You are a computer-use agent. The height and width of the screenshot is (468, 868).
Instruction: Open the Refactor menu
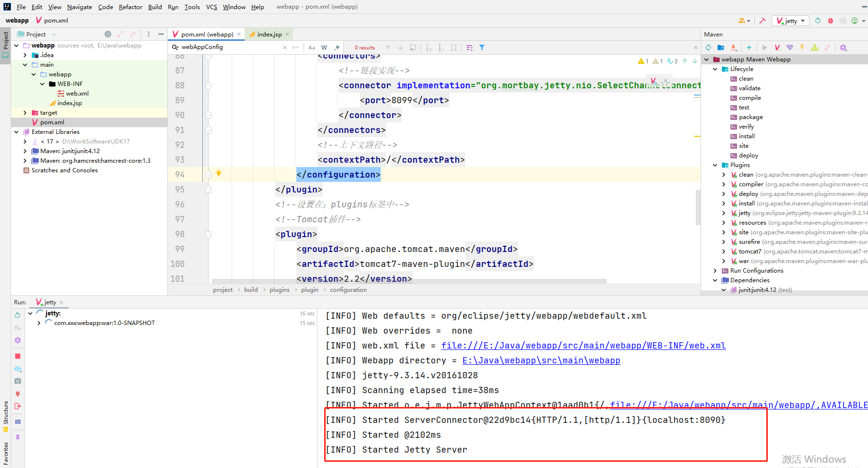(x=130, y=7)
